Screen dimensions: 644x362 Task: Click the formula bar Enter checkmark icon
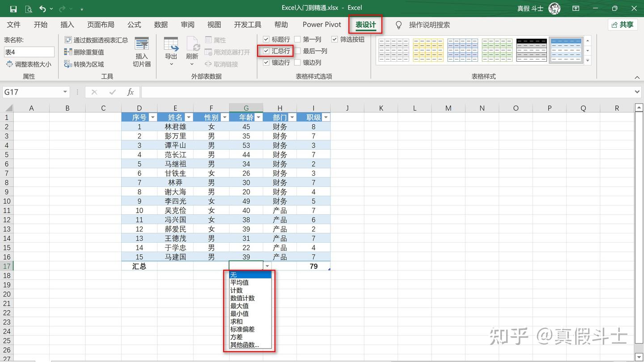coord(112,92)
